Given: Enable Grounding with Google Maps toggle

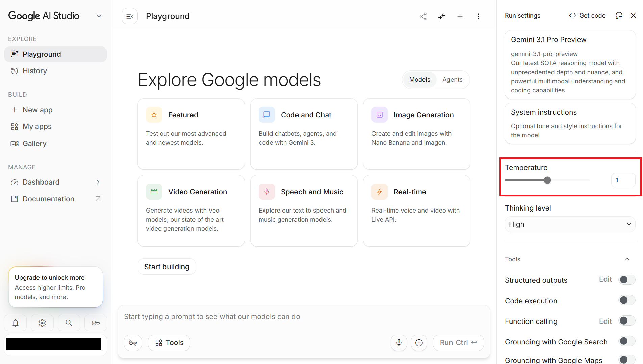Looking at the screenshot, I should [627, 360].
